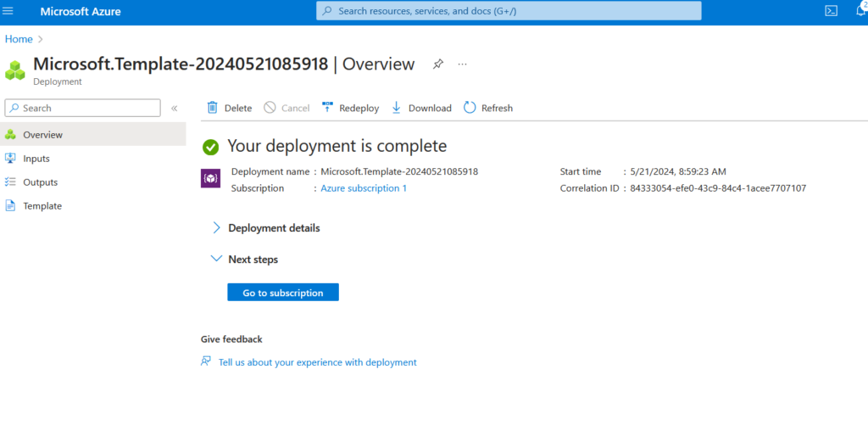Click the Outputs sidebar icon
Screen dimensions: 868x442
coord(10,182)
